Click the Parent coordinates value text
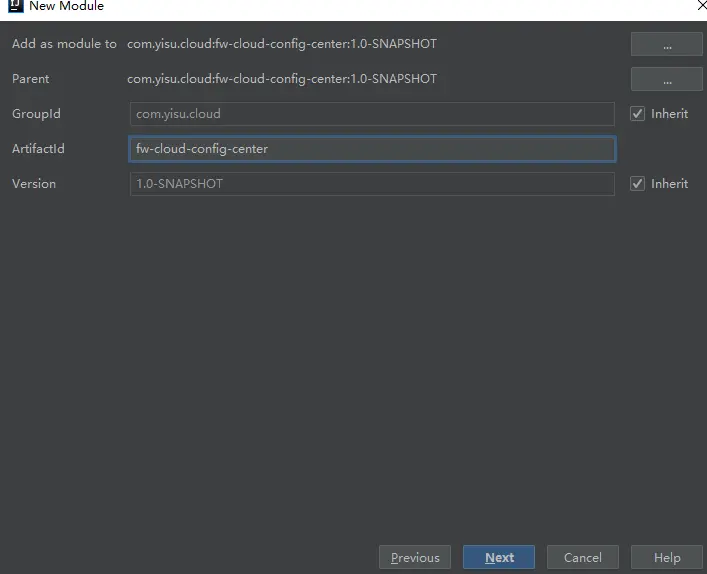 (281, 79)
